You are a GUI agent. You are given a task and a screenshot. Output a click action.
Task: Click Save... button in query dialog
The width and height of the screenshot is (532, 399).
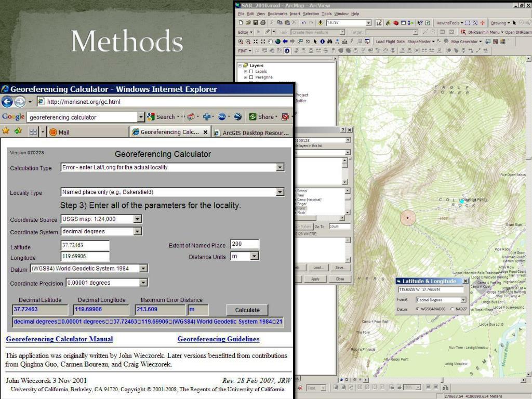[340, 268]
